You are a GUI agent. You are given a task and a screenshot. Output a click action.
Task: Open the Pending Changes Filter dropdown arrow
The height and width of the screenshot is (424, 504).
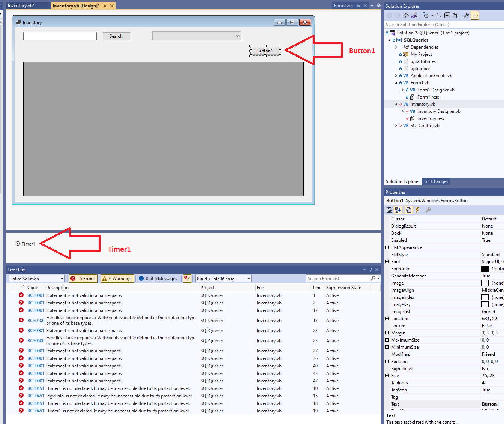pyautogui.click(x=432, y=15)
